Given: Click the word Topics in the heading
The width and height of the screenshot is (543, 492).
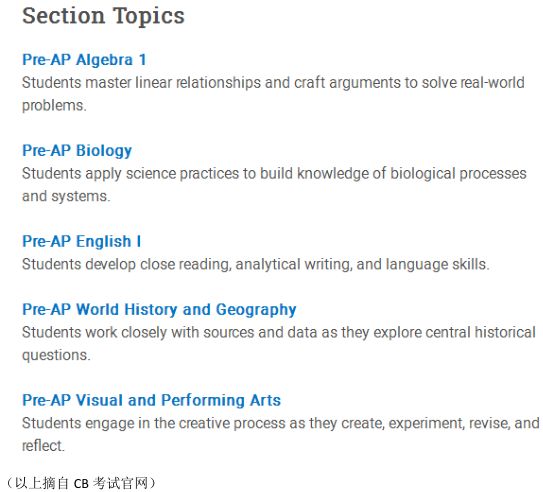Looking at the screenshot, I should point(149,17).
